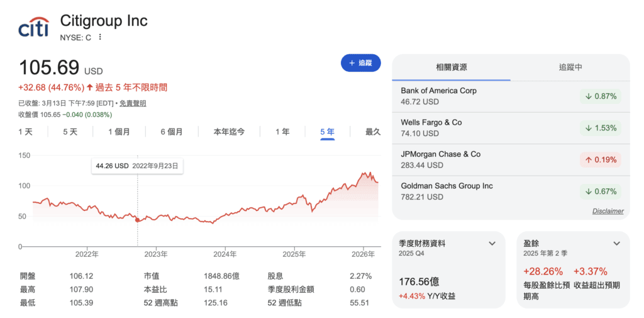644x318 pixels.
Task: Select the 5 天 time range tab
Action: [x=70, y=132]
